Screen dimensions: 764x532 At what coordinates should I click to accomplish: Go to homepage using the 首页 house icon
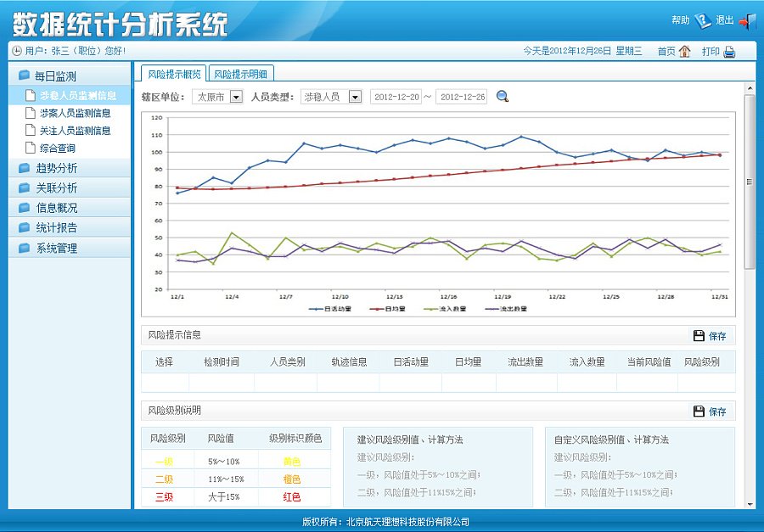pos(686,52)
